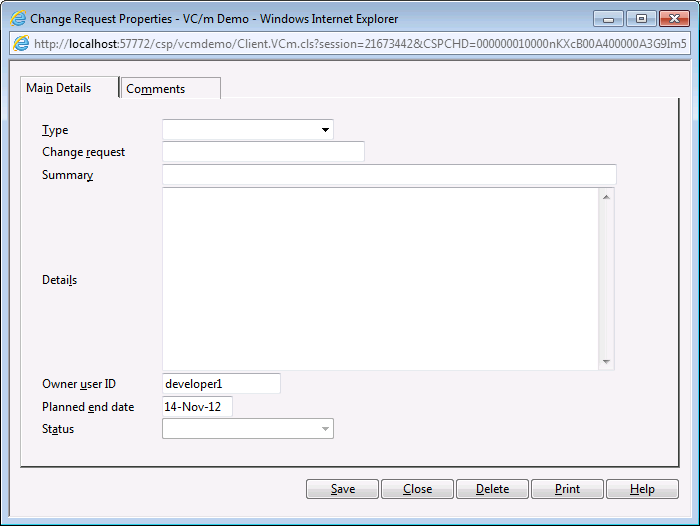Screen dimensions: 700x526
Task: Click the Close button next to Save
Action: (417, 489)
